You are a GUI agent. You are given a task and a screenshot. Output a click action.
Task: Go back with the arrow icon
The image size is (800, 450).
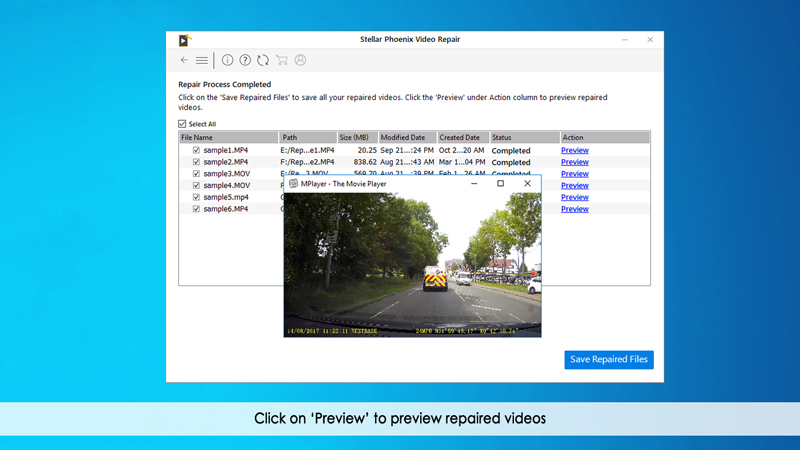[x=184, y=60]
